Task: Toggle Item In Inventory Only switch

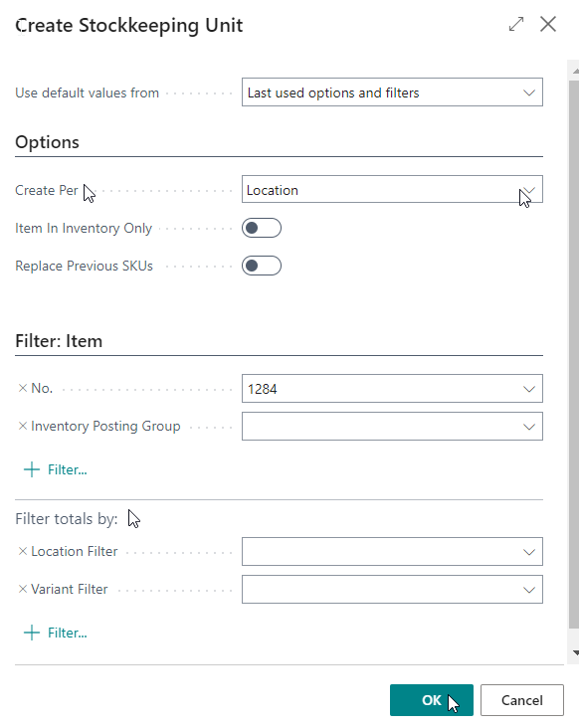Action: [x=262, y=228]
